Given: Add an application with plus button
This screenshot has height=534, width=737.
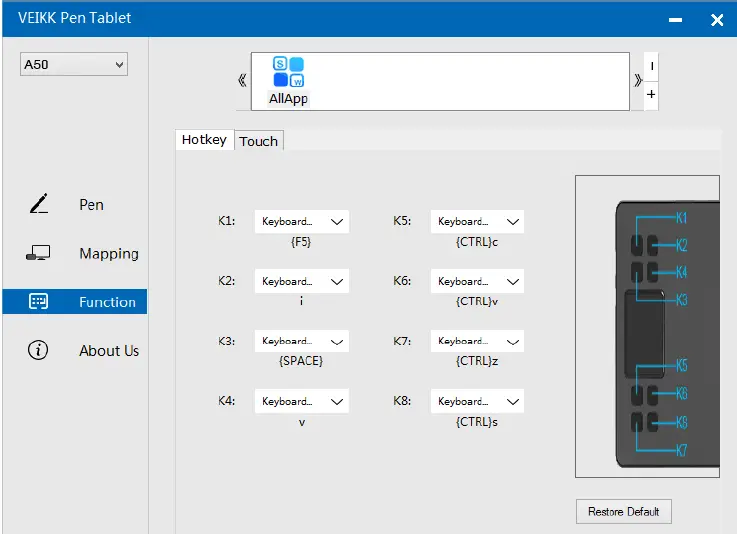Looking at the screenshot, I should pos(651,95).
